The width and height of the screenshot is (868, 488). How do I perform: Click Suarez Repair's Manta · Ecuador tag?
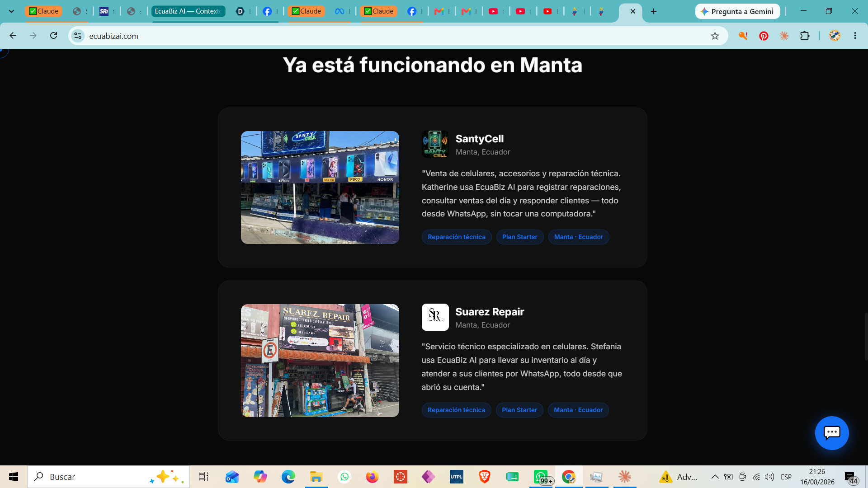click(578, 410)
